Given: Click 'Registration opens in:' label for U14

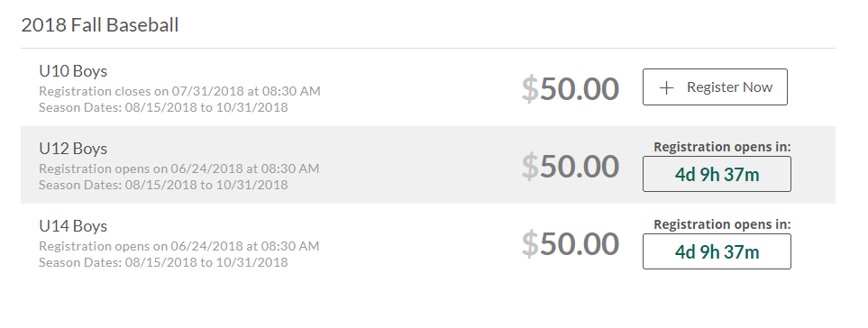Looking at the screenshot, I should pos(722,224).
